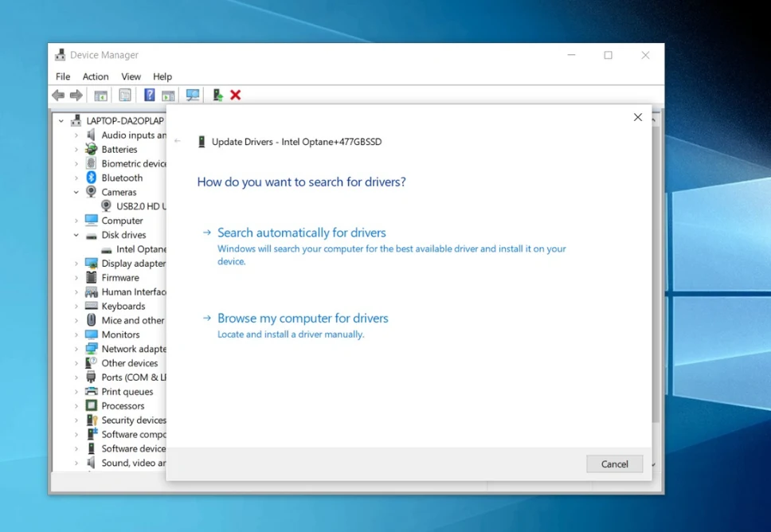Close the Update Drivers dialog with X

coord(638,117)
